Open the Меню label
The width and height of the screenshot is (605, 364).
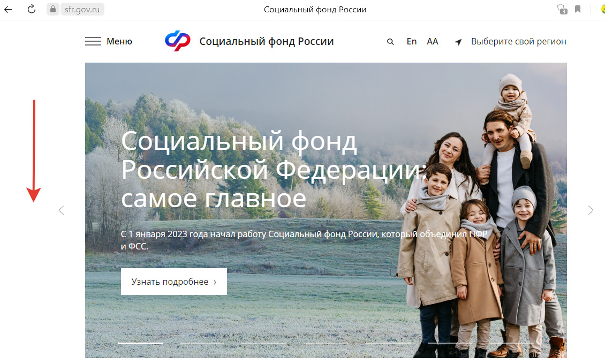tap(119, 41)
